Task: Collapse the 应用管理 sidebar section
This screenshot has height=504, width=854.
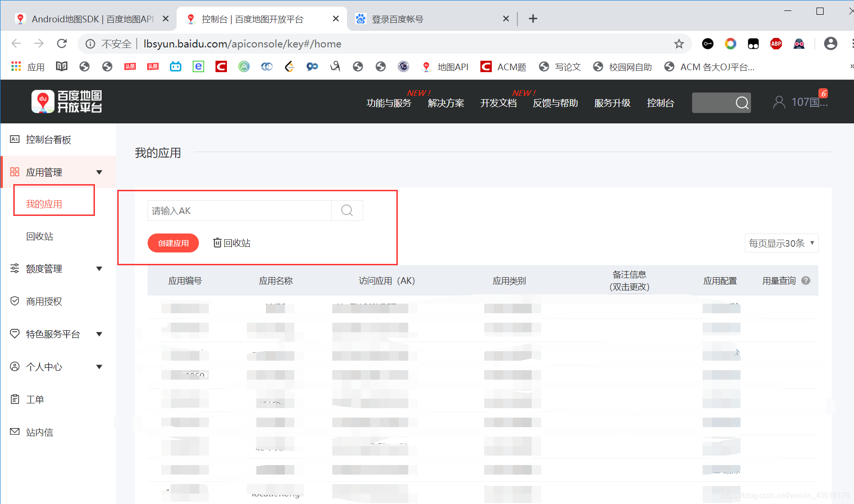Action: (99, 172)
